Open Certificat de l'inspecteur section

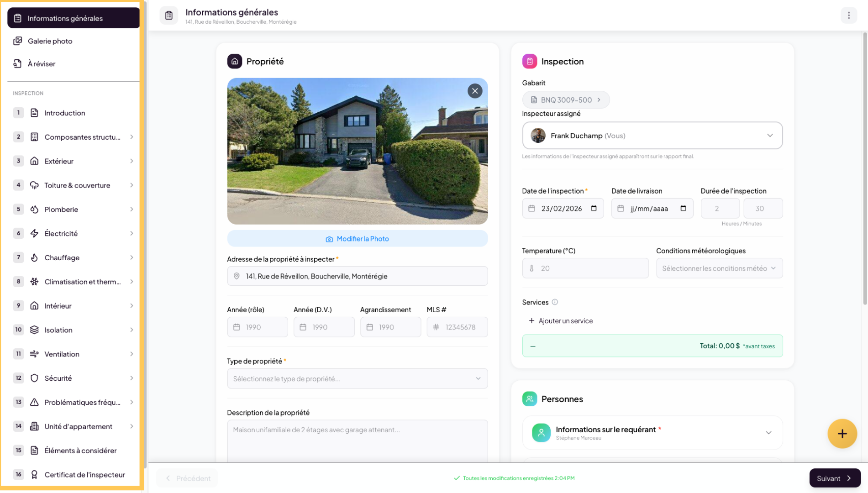coord(74,475)
